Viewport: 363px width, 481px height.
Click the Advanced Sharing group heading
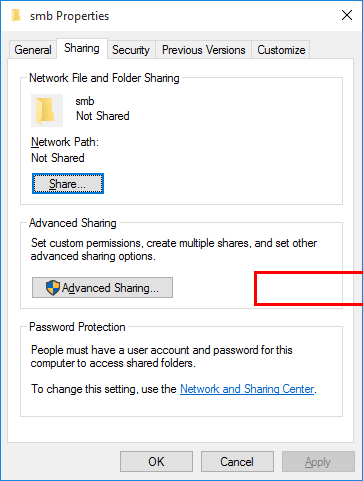(73, 223)
